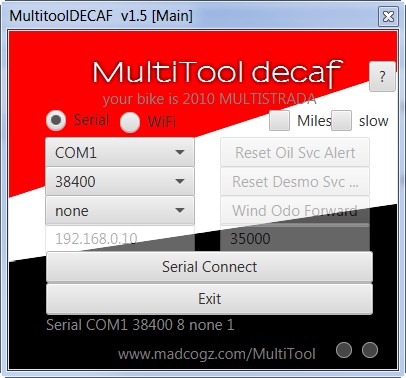Enable the Miles checkbox
The image size is (406, 378).
point(279,121)
